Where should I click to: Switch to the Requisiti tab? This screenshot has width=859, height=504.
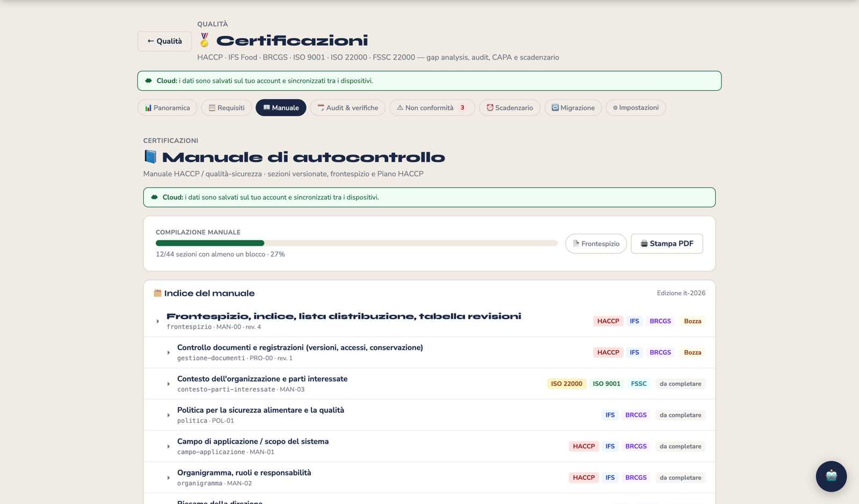[x=227, y=108]
